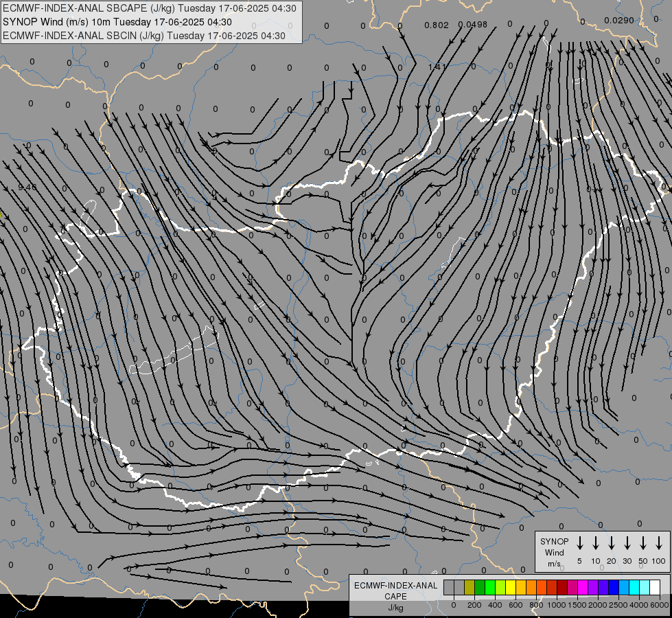Screen dimensions: 672x618
Task: Choose the bright magenta CAPE legend swatch
Action: click(583, 587)
